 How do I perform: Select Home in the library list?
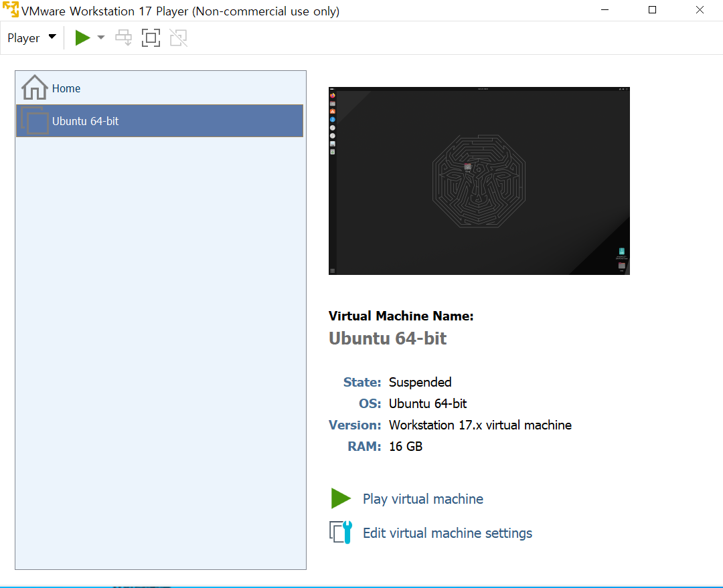159,88
